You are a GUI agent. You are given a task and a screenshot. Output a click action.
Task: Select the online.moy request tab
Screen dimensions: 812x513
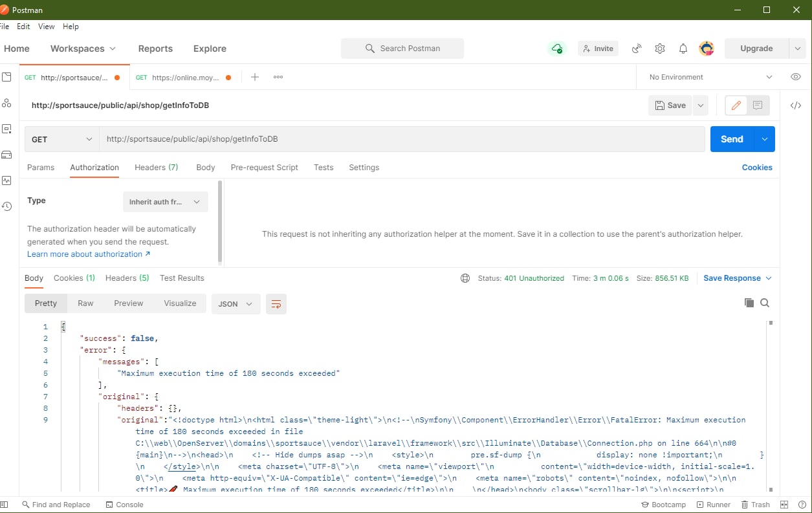tap(184, 77)
